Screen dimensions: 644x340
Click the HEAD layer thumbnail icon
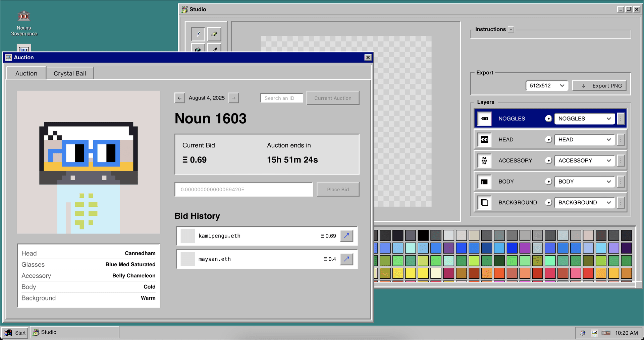click(484, 140)
